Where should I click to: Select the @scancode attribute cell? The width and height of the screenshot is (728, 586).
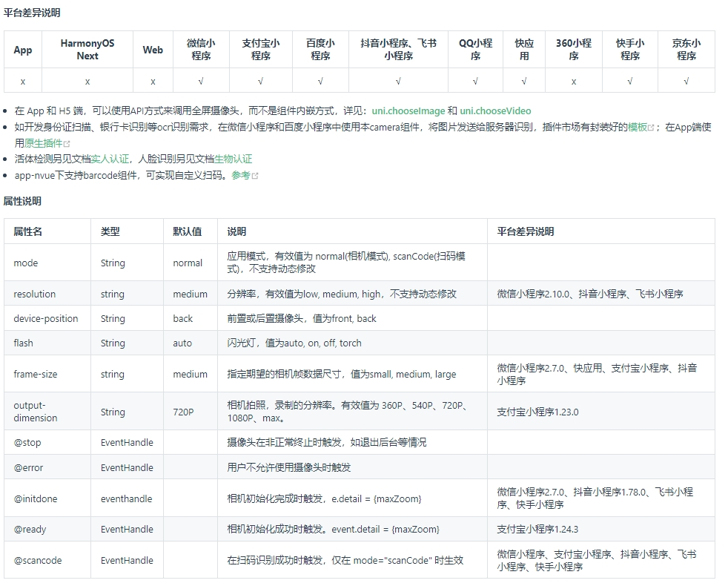tap(38, 560)
